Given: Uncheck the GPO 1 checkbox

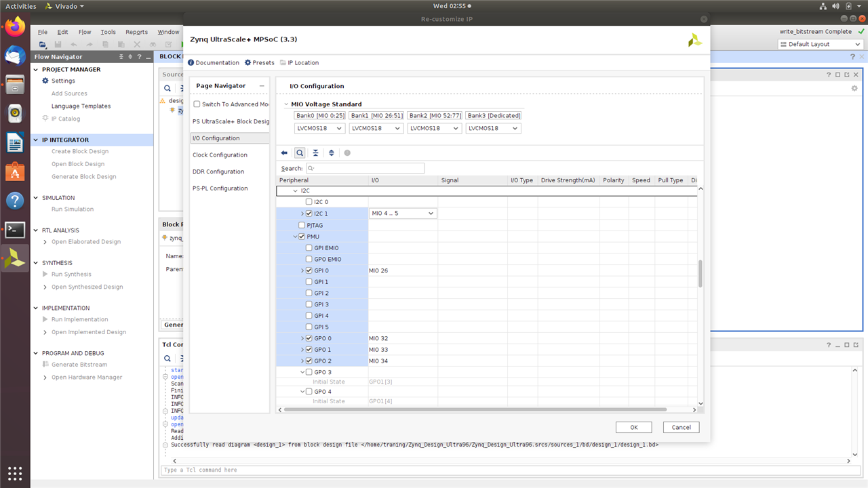Looking at the screenshot, I should pyautogui.click(x=309, y=350).
